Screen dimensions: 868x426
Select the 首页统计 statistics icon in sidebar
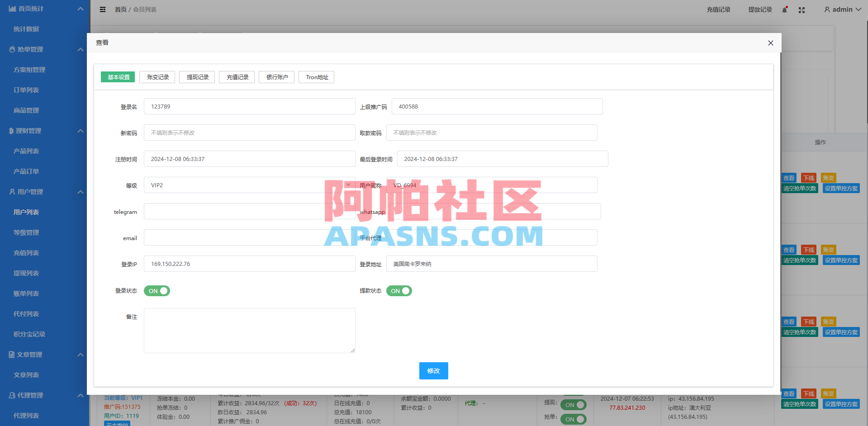(12, 8)
